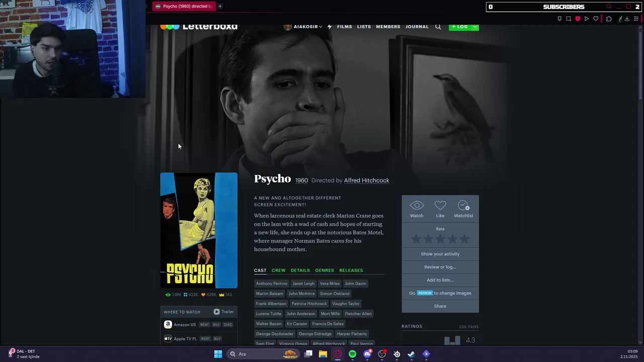Open the browser downloads icon
The height and width of the screenshot is (362, 644).
click(x=627, y=19)
